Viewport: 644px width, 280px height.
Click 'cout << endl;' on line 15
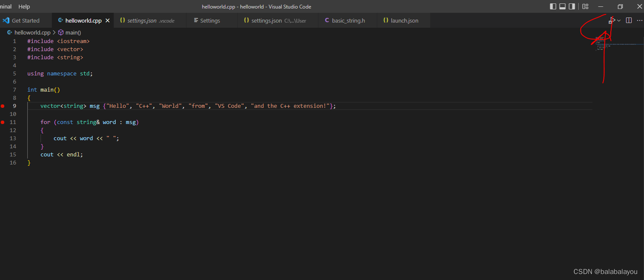pos(61,155)
